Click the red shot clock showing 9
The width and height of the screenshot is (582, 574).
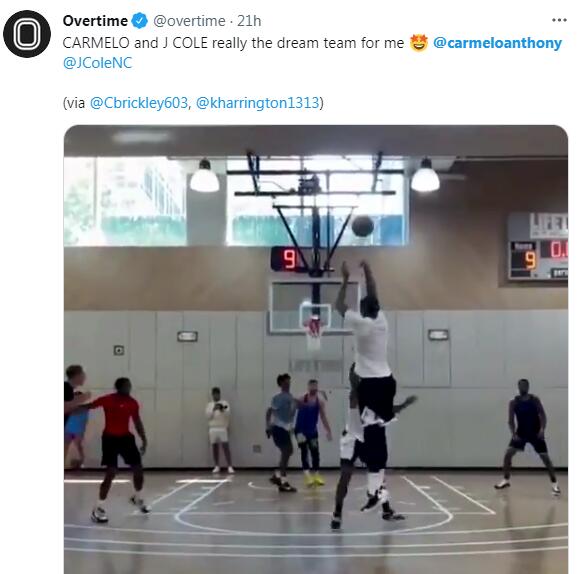coord(289,259)
